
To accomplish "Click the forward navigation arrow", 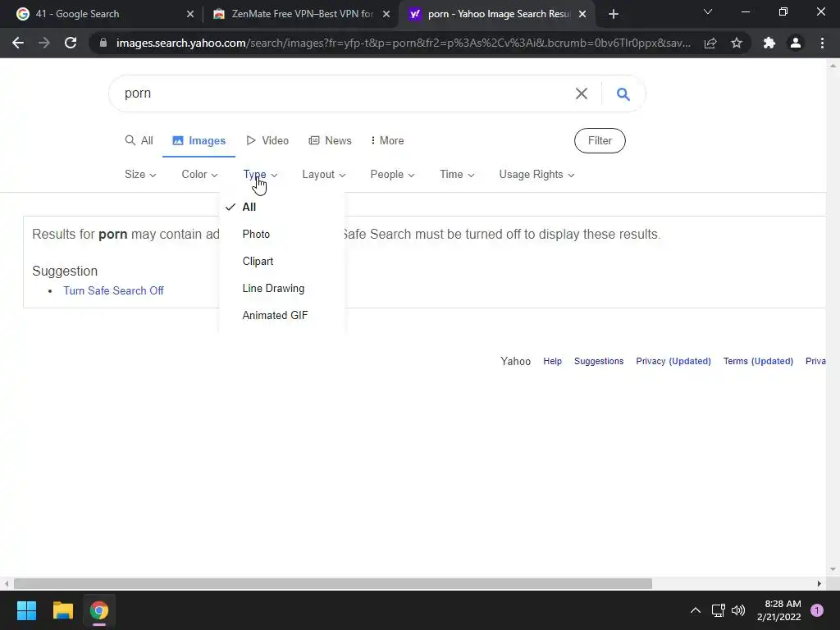I will 44,43.
